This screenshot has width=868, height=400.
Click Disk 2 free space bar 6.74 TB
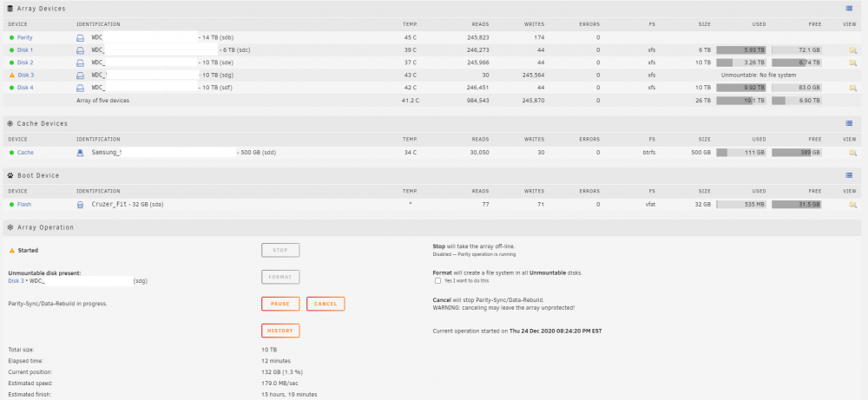coord(797,62)
